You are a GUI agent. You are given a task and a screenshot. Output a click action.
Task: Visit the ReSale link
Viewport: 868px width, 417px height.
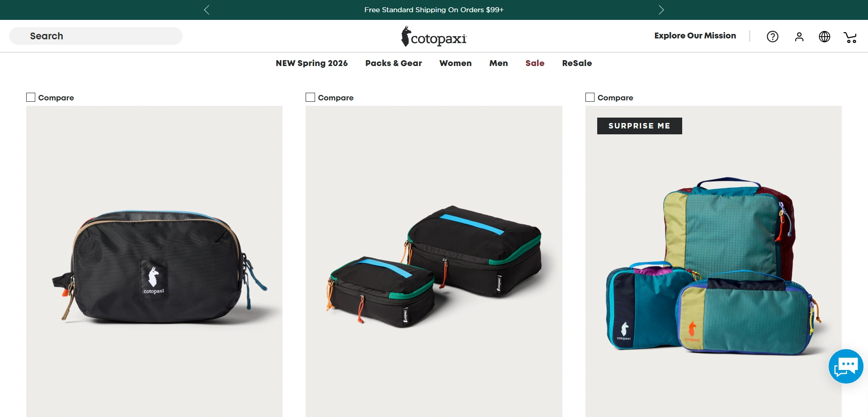pos(577,63)
